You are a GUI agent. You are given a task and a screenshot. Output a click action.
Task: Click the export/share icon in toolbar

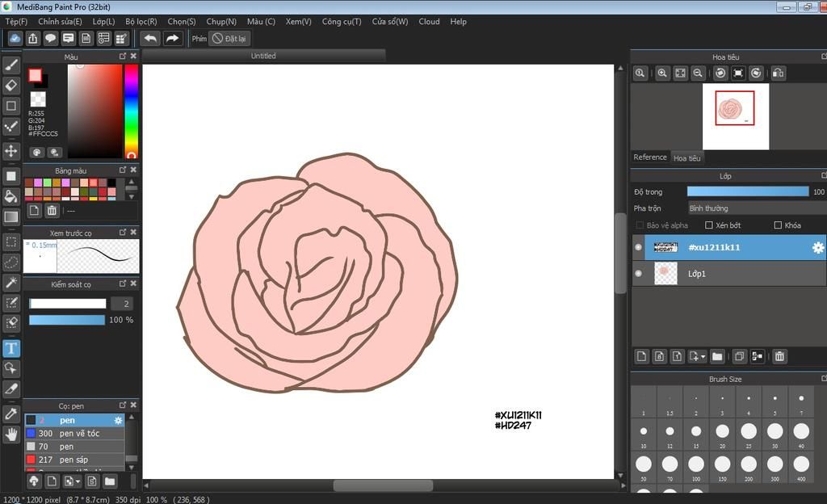32,39
